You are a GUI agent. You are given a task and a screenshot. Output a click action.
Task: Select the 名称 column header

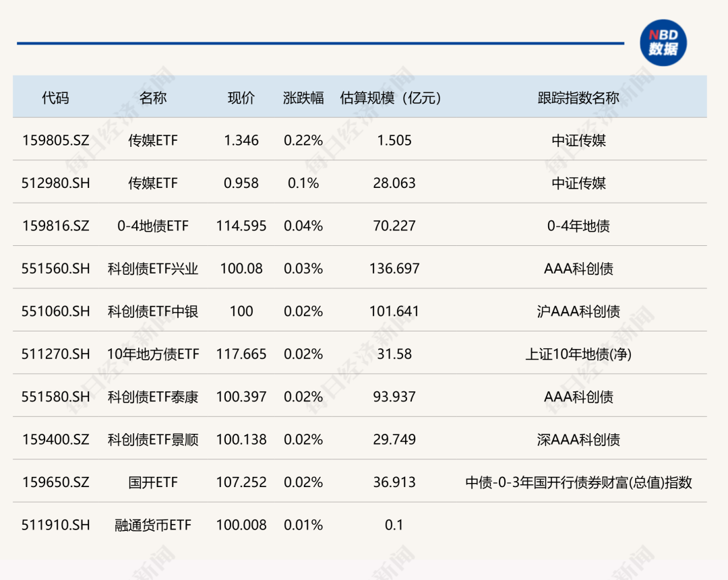[x=154, y=97]
